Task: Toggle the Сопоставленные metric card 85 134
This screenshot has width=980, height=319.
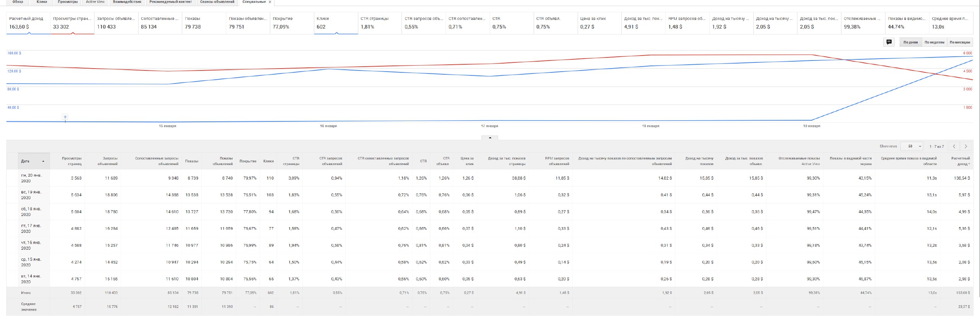Action: pyautogui.click(x=160, y=23)
